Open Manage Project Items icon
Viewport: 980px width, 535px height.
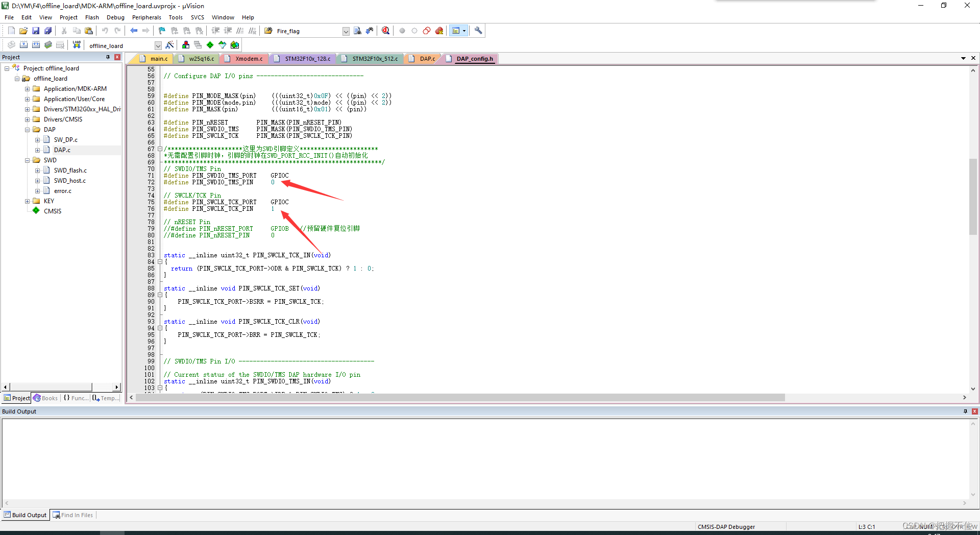186,45
